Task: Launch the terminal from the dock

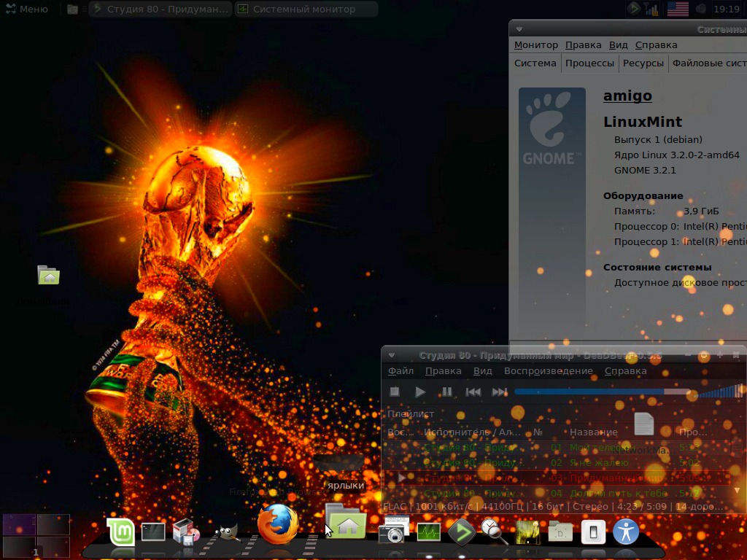Action: pyautogui.click(x=153, y=532)
